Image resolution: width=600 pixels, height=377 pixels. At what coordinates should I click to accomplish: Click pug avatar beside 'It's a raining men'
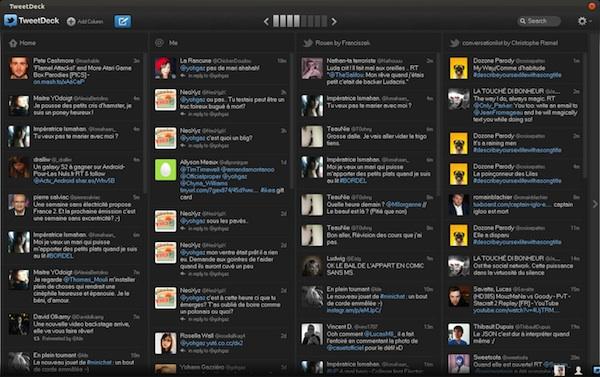point(458,144)
